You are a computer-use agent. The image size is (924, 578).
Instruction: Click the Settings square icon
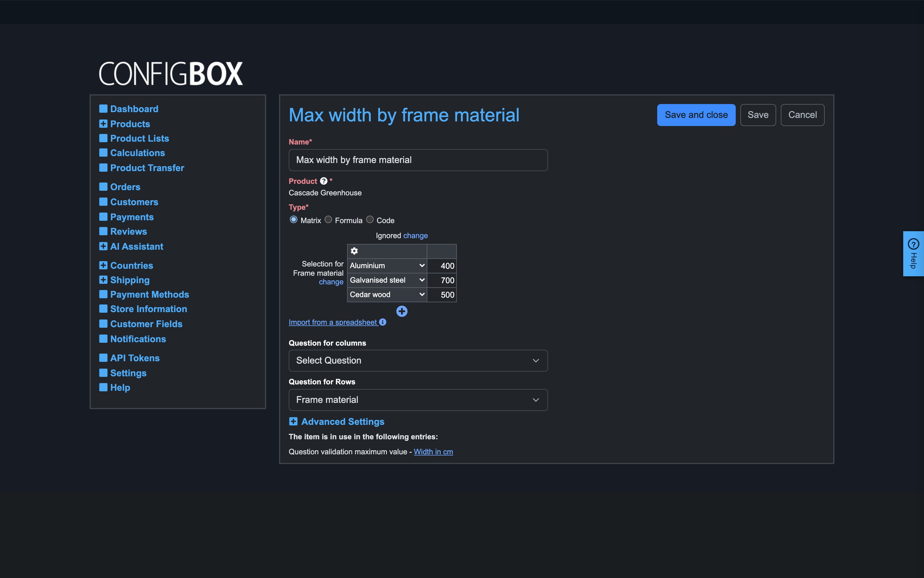103,373
